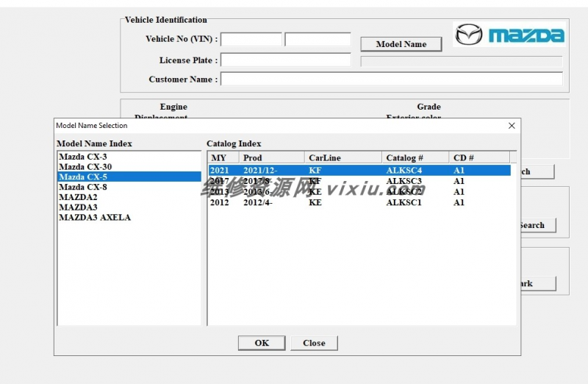Image resolution: width=588 pixels, height=384 pixels.
Task: Sort by CarLine column header
Action: (343, 157)
